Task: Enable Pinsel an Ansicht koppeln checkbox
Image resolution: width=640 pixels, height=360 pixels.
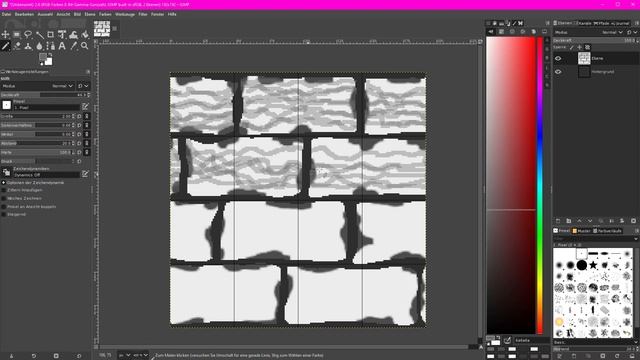Action: 4,207
